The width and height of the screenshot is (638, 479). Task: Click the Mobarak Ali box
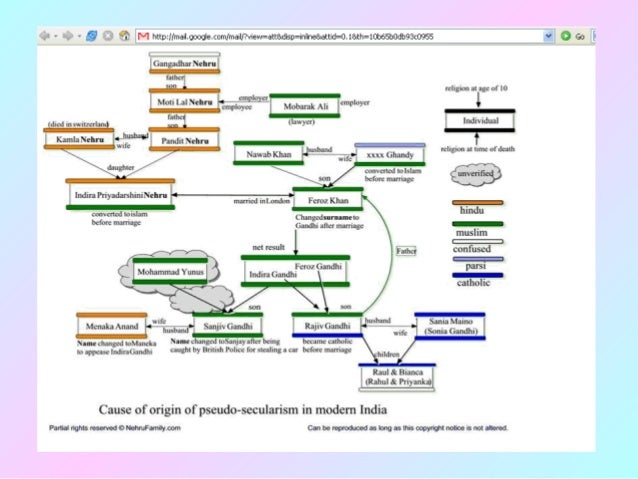tap(305, 106)
